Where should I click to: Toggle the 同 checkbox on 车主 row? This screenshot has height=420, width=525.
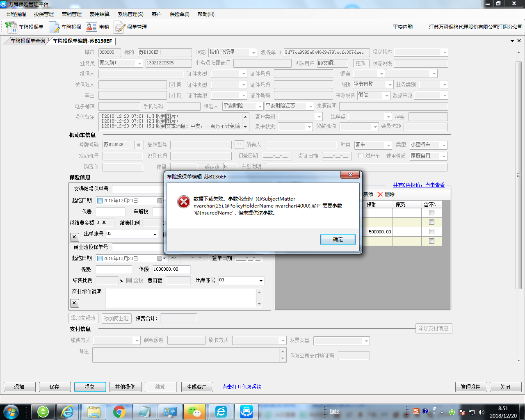click(172, 95)
